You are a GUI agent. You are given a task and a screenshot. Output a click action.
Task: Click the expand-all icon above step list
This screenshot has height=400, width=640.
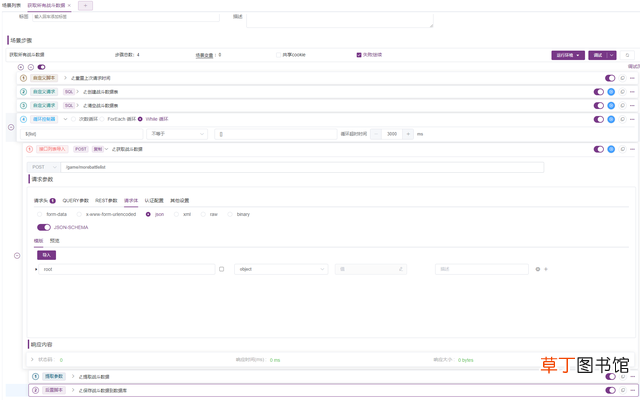(21, 67)
